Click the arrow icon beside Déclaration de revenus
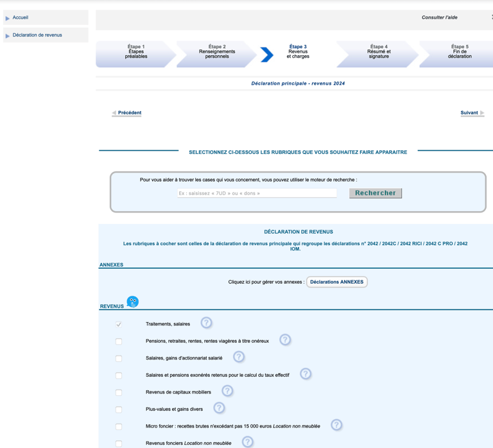 8,36
